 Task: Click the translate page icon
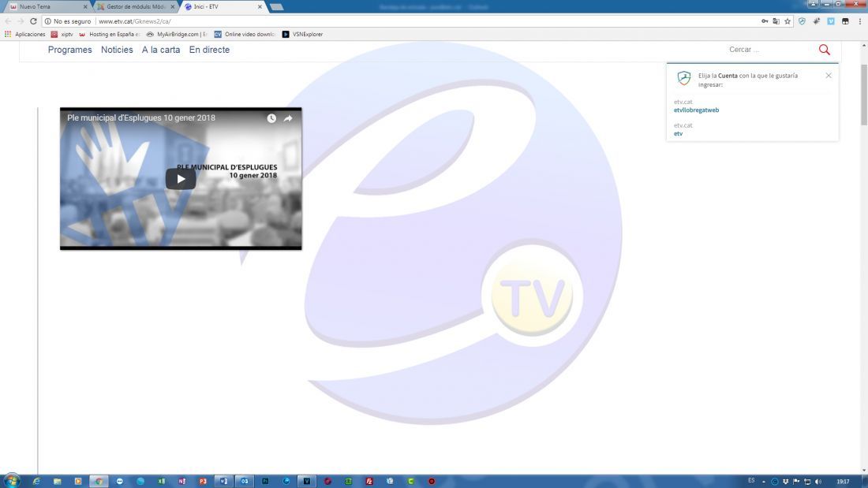pos(776,21)
